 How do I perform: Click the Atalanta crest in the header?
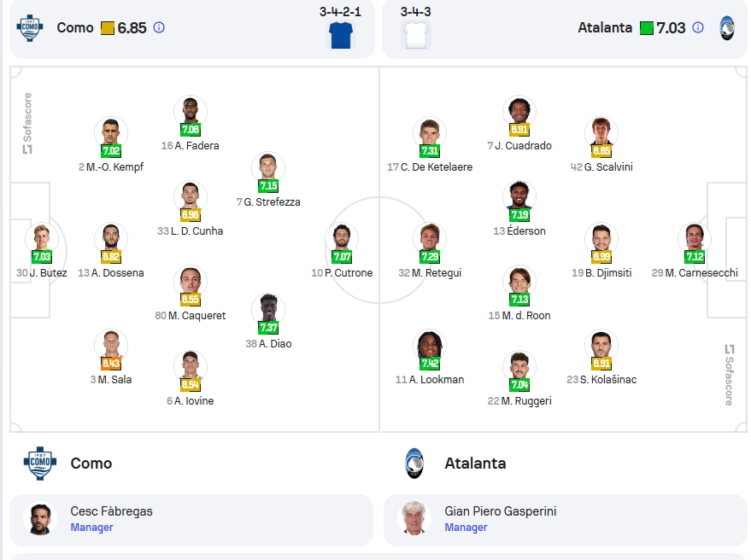point(727,28)
